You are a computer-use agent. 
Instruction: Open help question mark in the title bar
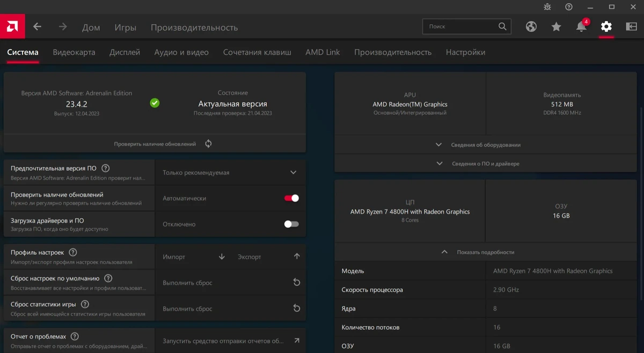click(569, 7)
